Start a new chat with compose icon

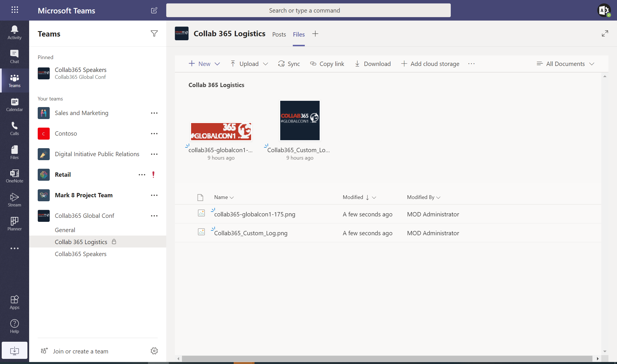(x=154, y=10)
